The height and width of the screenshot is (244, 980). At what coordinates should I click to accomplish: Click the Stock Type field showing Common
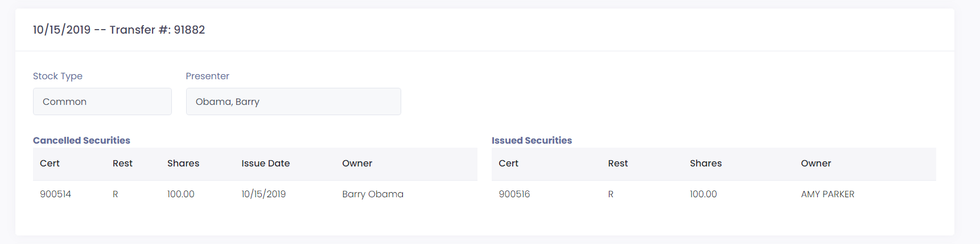coord(102,101)
